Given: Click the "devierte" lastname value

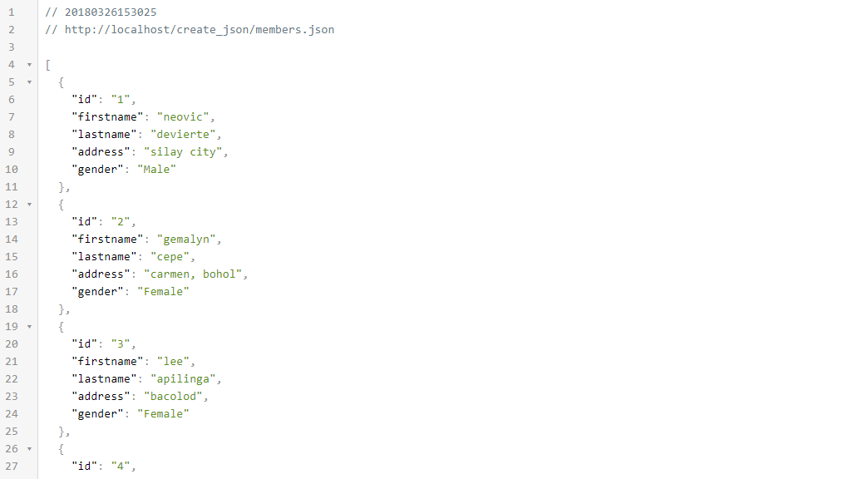Looking at the screenshot, I should click(x=183, y=135).
